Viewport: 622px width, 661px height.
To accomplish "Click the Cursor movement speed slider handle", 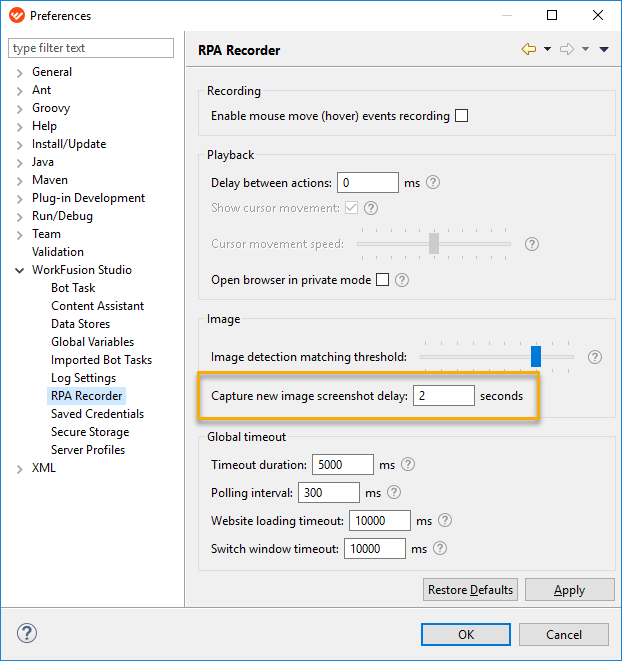I will pos(434,243).
